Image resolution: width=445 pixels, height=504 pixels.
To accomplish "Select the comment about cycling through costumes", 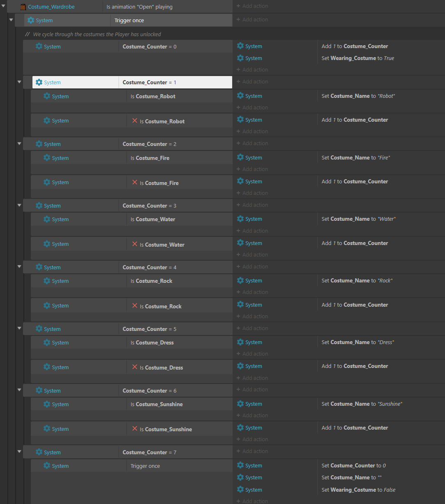I will [x=93, y=34].
